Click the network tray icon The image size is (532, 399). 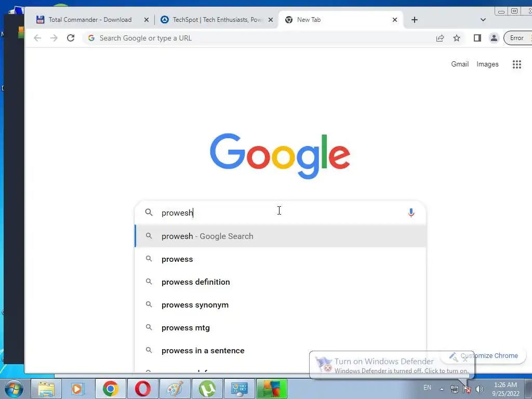[x=454, y=389]
